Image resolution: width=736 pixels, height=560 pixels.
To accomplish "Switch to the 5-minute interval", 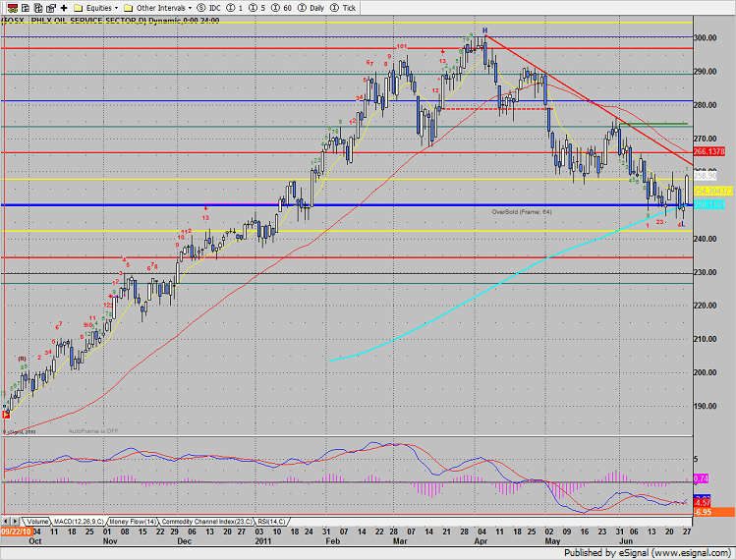I will tap(257, 8).
